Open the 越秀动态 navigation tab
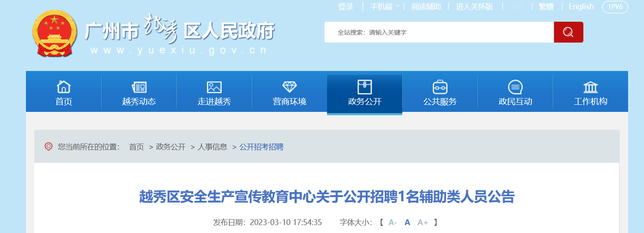 [x=139, y=91]
